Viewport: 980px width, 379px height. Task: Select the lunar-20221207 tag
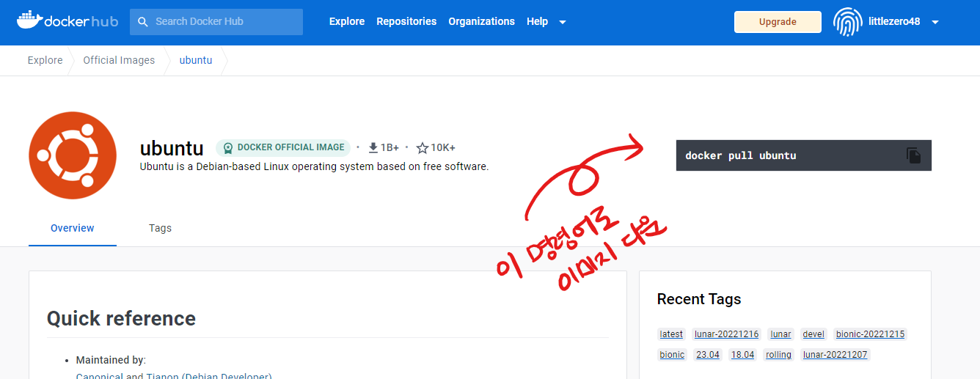coord(835,355)
